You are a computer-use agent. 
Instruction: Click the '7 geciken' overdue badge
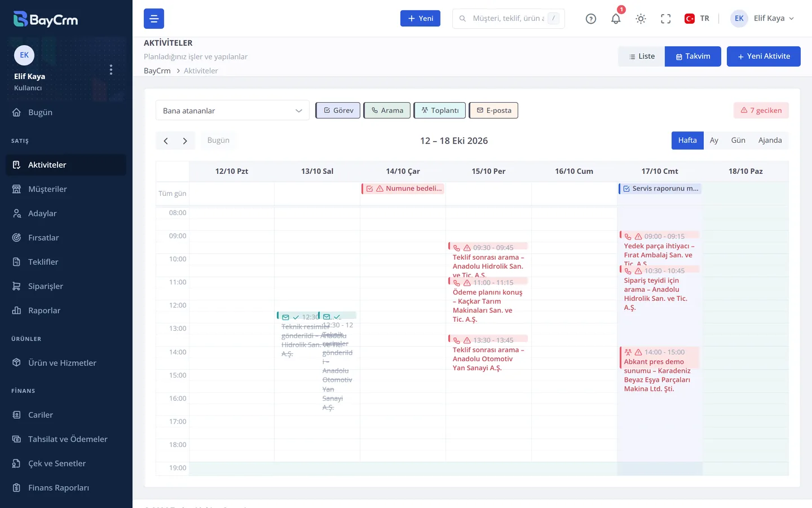coord(761,111)
